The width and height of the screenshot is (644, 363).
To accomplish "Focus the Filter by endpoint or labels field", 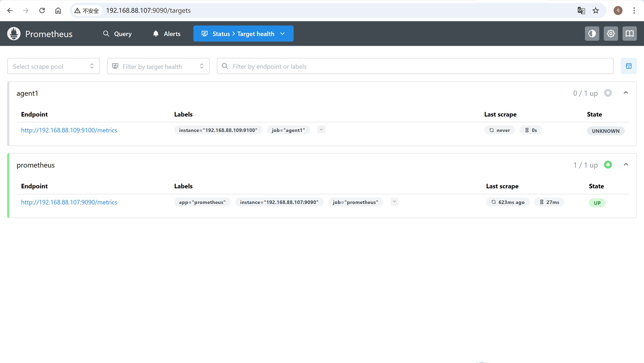I will pos(415,66).
